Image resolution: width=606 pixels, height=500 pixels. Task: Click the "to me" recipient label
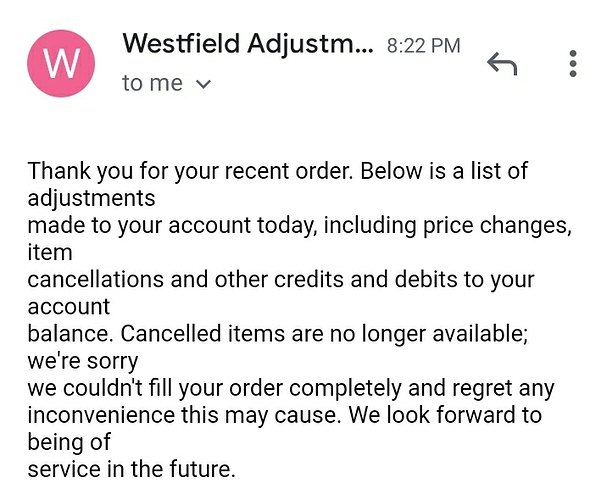pos(152,83)
